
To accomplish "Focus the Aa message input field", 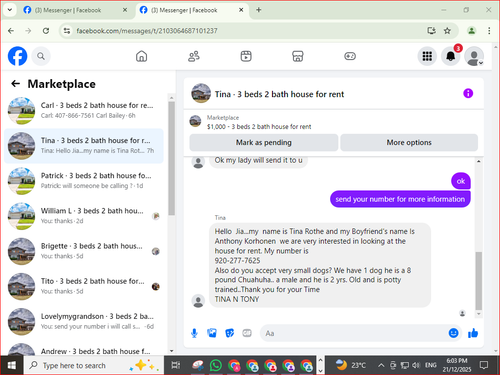I will (354, 333).
